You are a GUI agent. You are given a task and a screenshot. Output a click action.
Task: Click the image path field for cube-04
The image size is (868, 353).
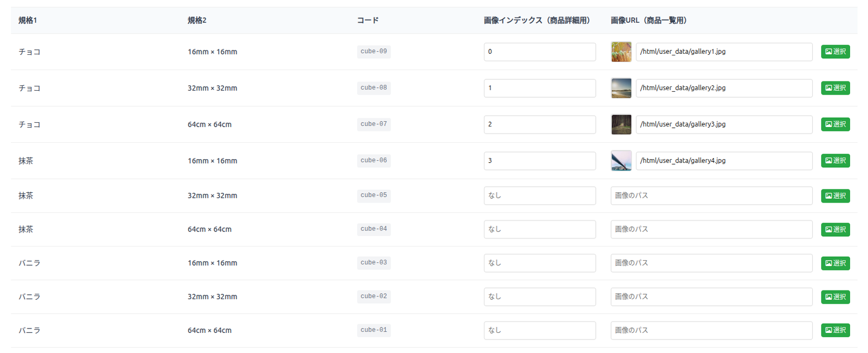(712, 229)
